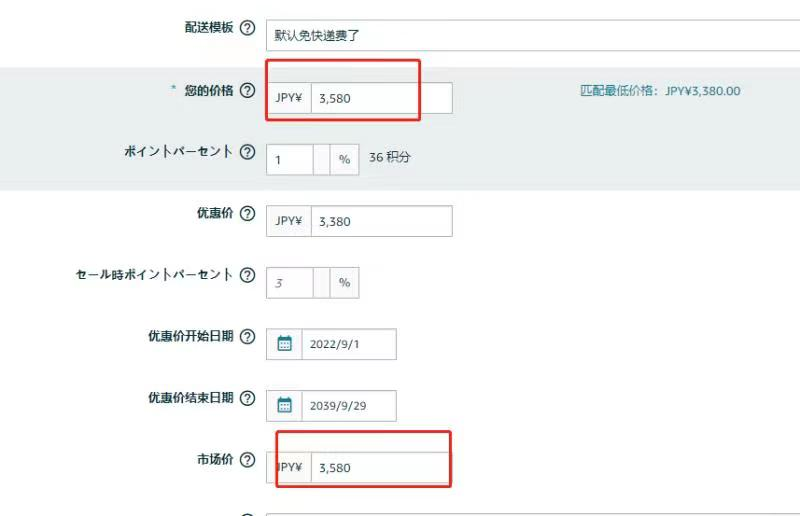
Task: Click help icon beside 优惠价
Action: (x=247, y=213)
